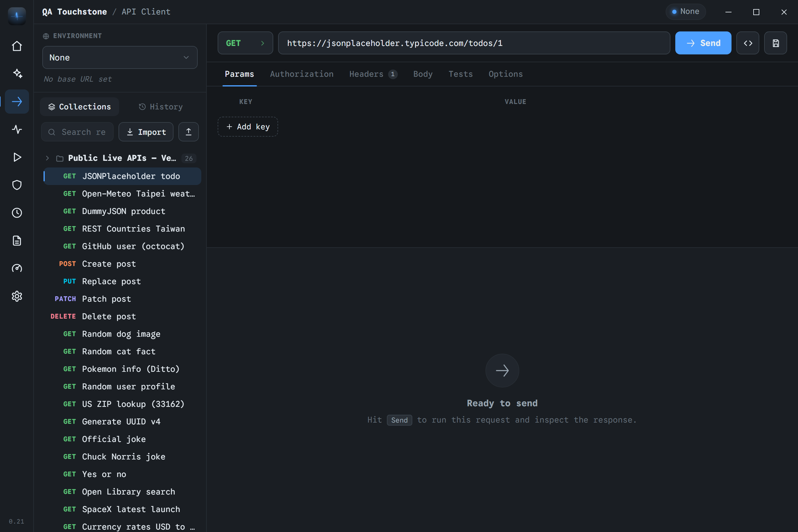This screenshot has height=532, width=798.
Task: Select the Random user profile request
Action: [122, 386]
